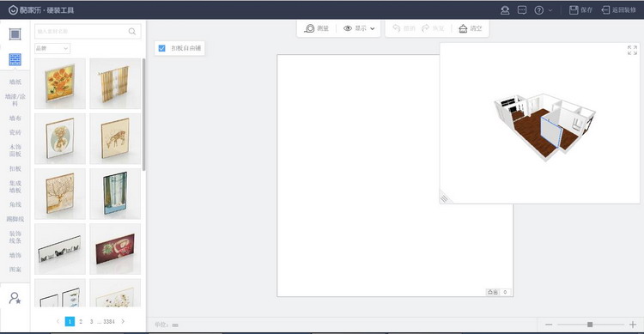644x334 pixels.
Task: Open the brand filter dropdown
Action: point(52,48)
